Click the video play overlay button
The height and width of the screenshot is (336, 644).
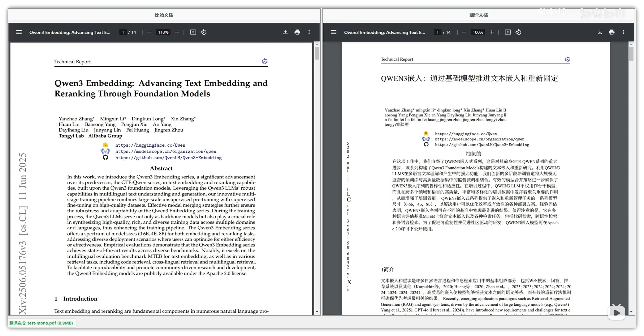[617, 312]
